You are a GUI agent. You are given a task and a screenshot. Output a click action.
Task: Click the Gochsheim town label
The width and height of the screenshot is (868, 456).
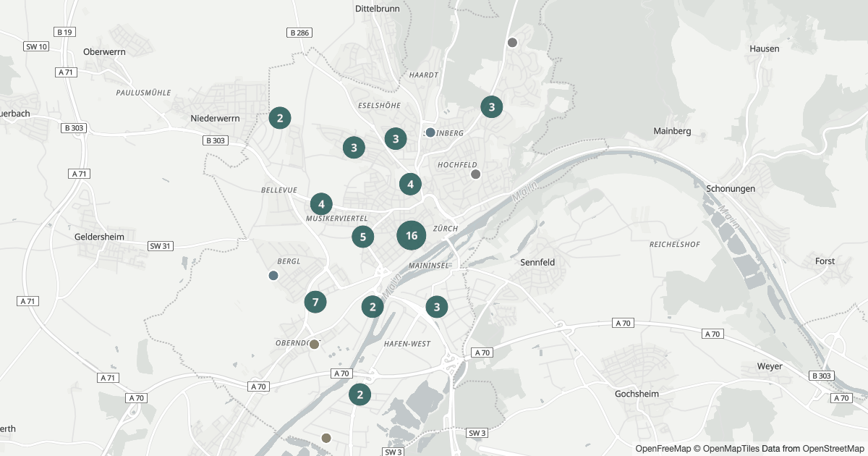point(637,394)
